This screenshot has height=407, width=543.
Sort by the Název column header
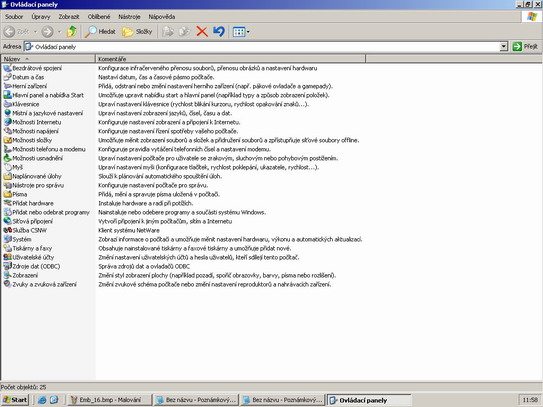pos(48,59)
